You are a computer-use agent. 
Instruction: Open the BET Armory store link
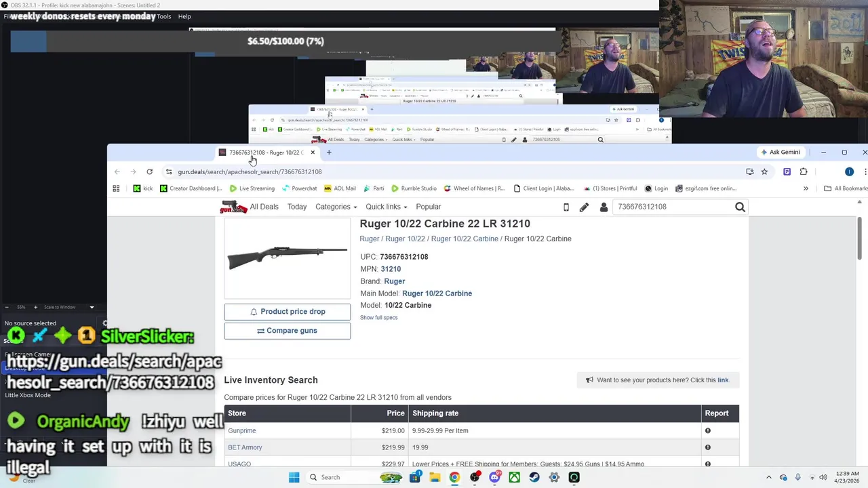click(x=245, y=447)
